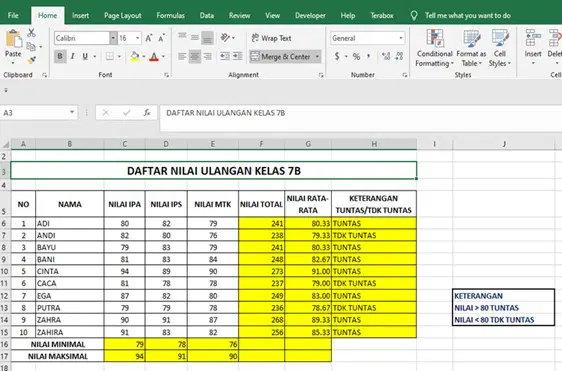Click the Cut scissors icon

32,33
